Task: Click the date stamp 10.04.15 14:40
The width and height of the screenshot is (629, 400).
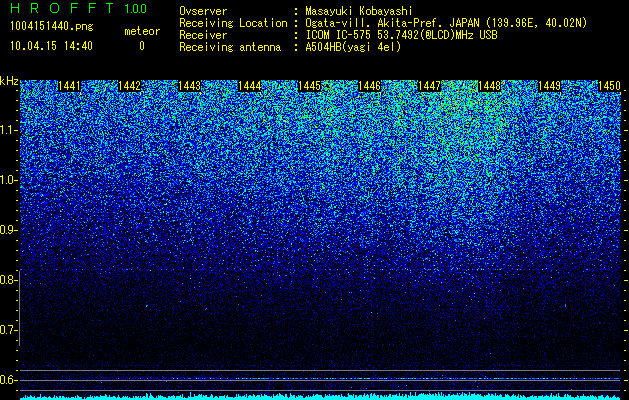Action: (51, 46)
